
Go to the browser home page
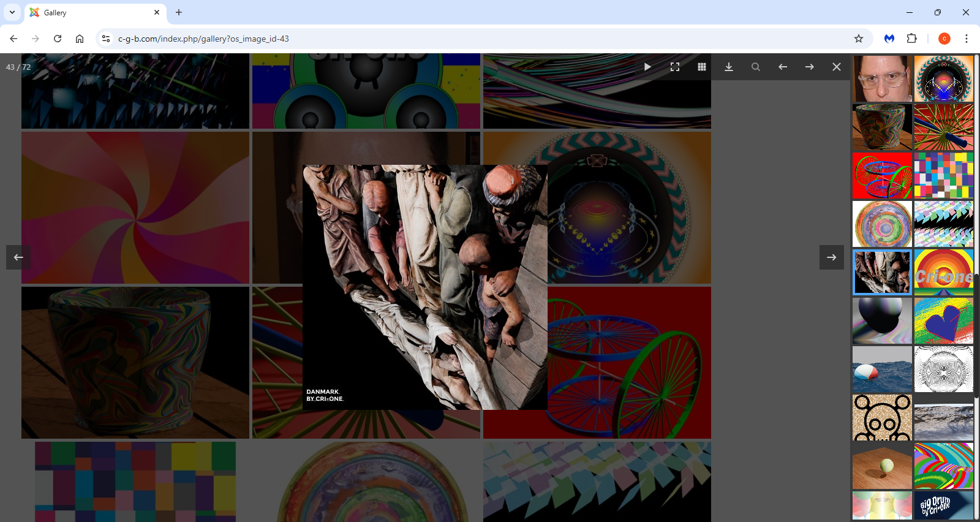(x=80, y=39)
